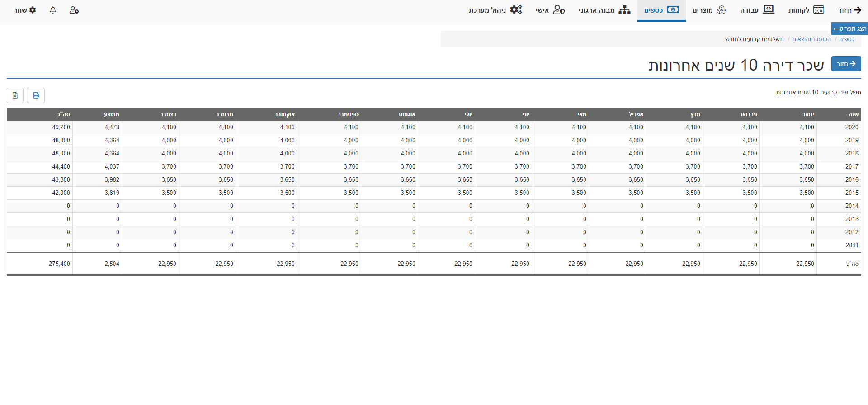Viewport: 868px width, 405px height.
Task: Click the page title שכר דירה 10 שנים אחרונות
Action: (736, 65)
